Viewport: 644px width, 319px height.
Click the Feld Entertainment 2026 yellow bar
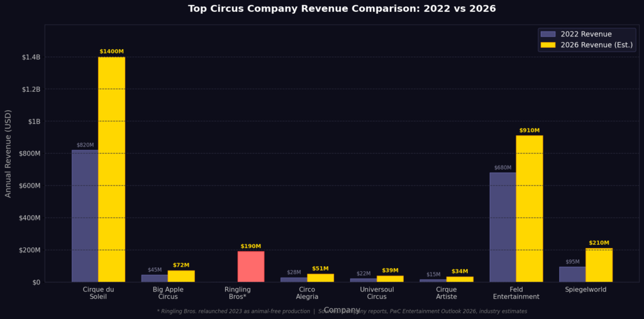pos(530,209)
